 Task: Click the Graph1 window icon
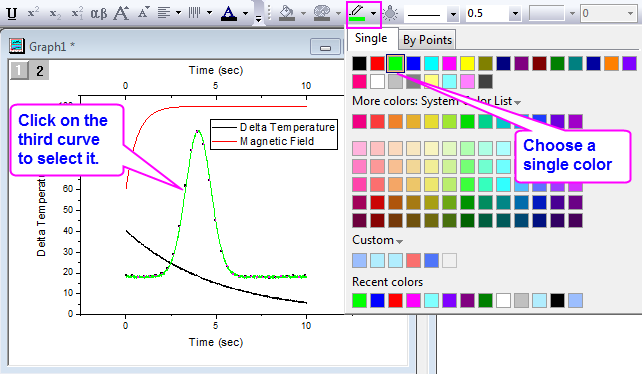coord(17,46)
